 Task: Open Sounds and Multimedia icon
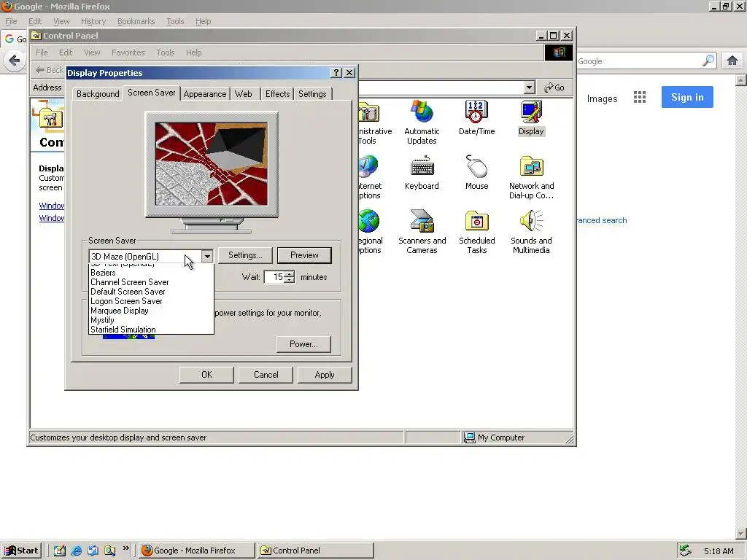pyautogui.click(x=531, y=232)
